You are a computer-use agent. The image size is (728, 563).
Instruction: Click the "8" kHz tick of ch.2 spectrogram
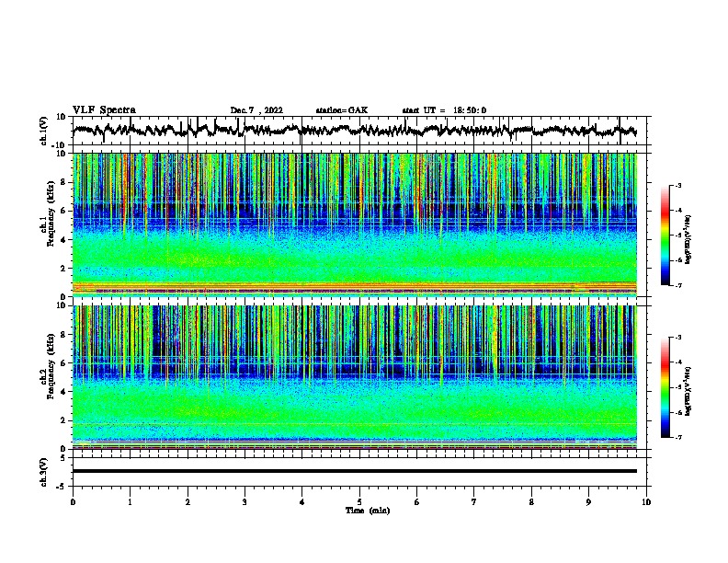63,335
